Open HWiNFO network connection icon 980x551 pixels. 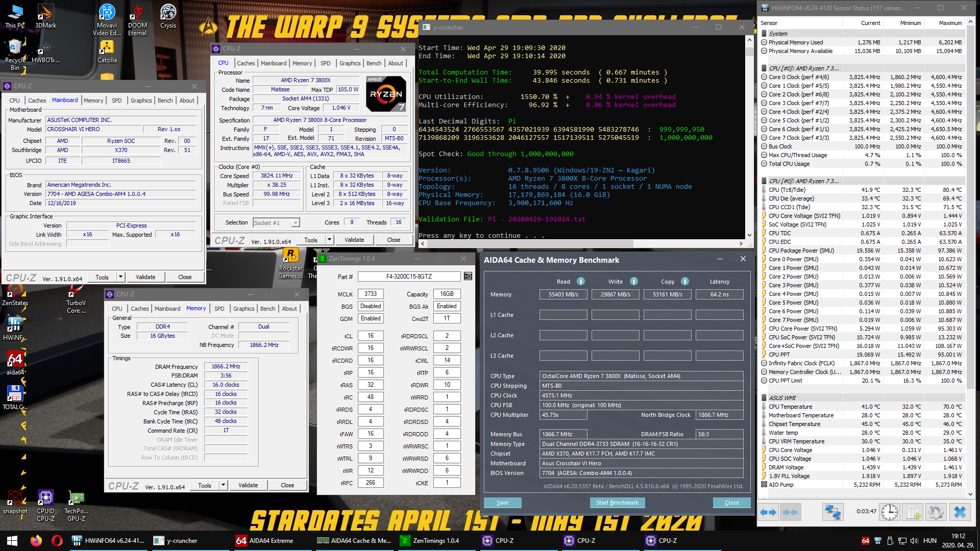pos(832,512)
